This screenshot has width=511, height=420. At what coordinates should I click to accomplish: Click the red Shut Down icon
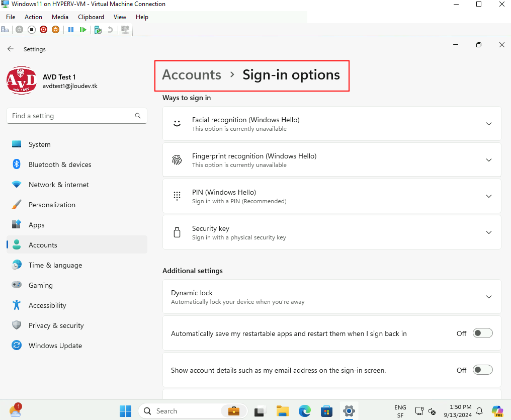click(x=43, y=30)
